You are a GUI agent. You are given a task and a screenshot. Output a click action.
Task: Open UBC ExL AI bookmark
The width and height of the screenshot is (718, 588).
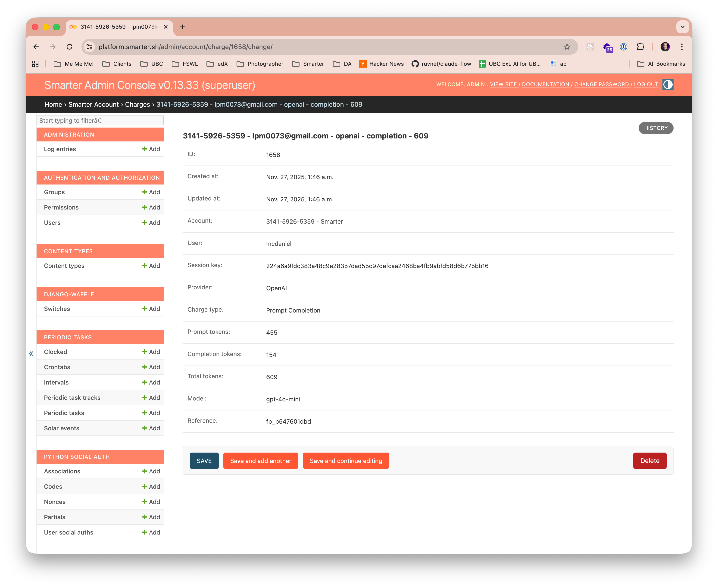(x=510, y=64)
